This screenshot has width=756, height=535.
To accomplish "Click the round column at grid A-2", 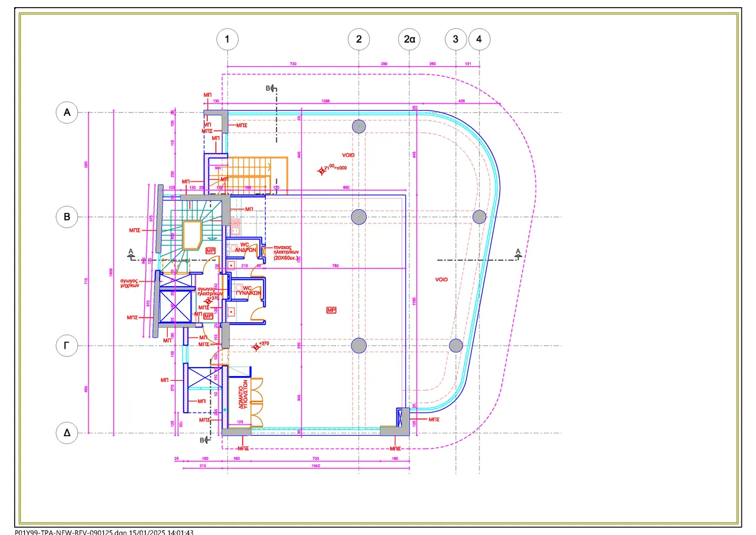I will click(x=359, y=126).
